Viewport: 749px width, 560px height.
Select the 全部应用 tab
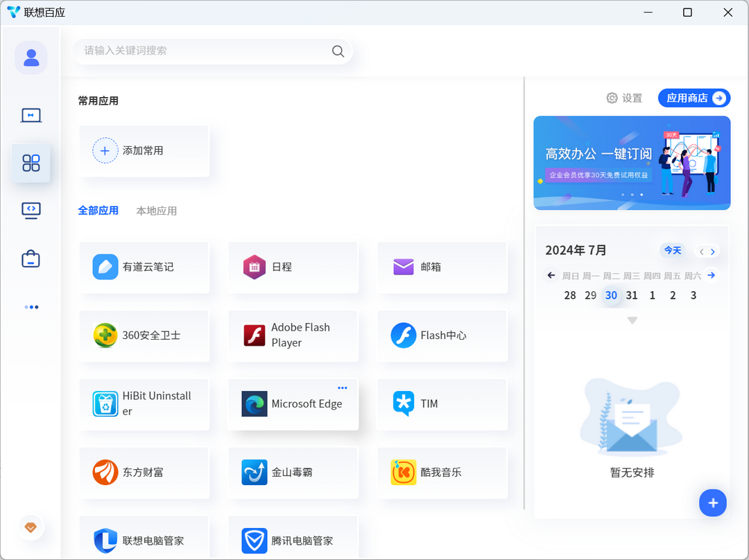click(98, 211)
